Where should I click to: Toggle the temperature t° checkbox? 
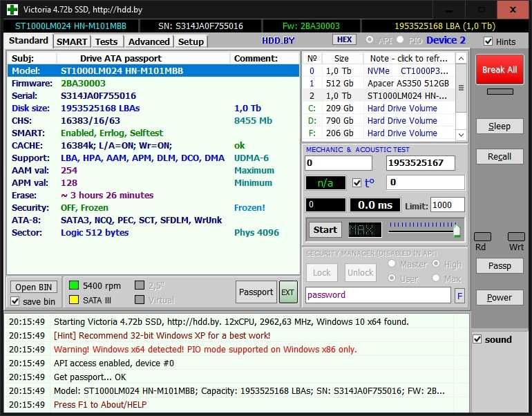[357, 183]
